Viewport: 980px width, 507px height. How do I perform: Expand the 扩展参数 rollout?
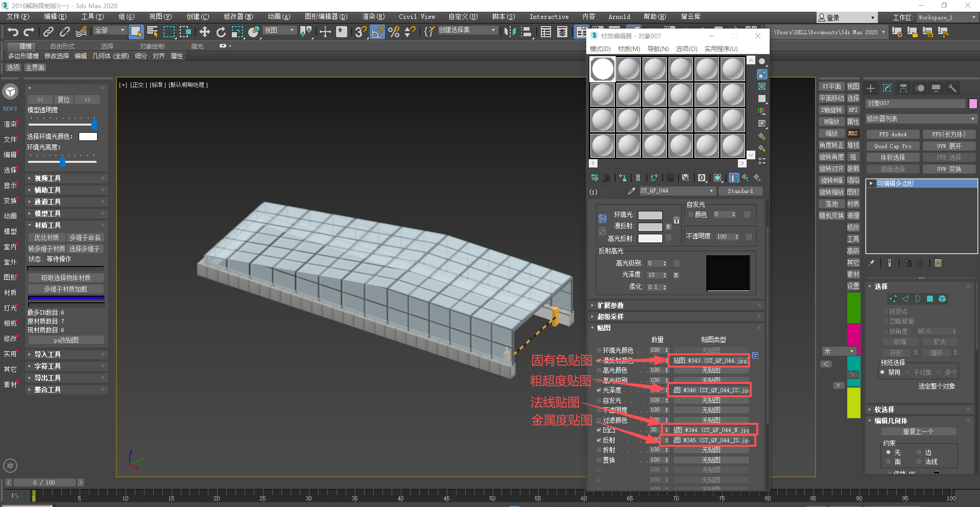coord(610,305)
